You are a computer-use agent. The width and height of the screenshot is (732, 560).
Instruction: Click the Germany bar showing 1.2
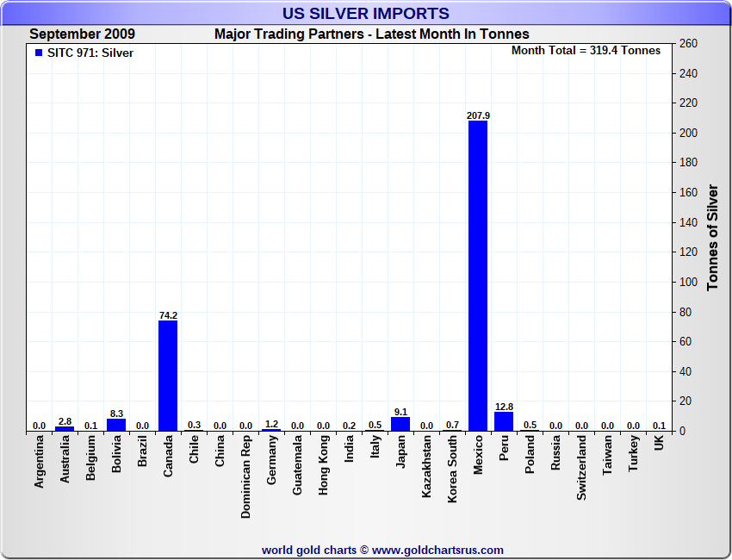coord(271,429)
